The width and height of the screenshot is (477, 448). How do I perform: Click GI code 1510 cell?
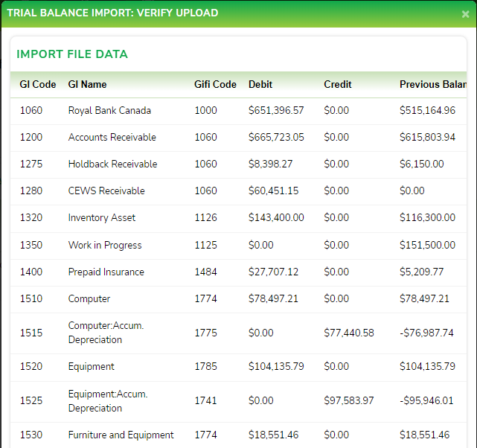[31, 298]
